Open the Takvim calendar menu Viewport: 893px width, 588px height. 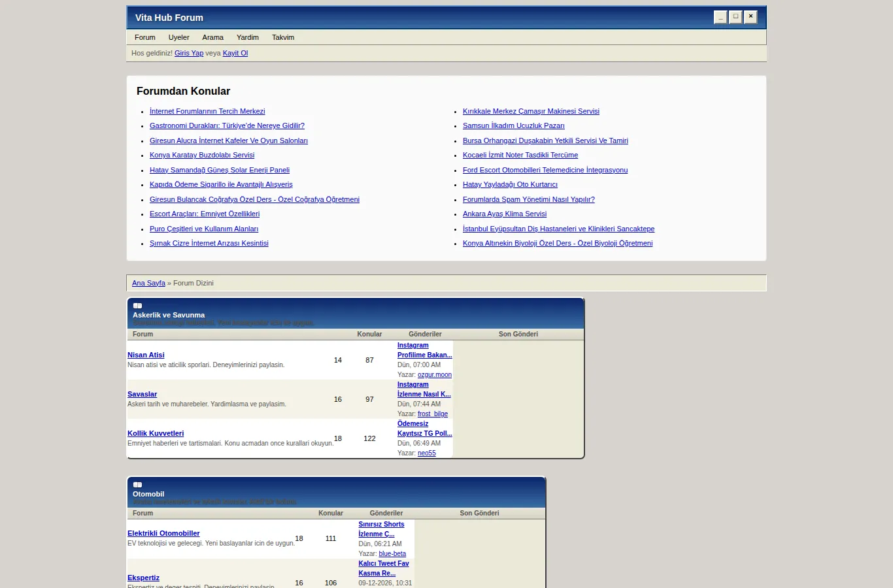283,37
